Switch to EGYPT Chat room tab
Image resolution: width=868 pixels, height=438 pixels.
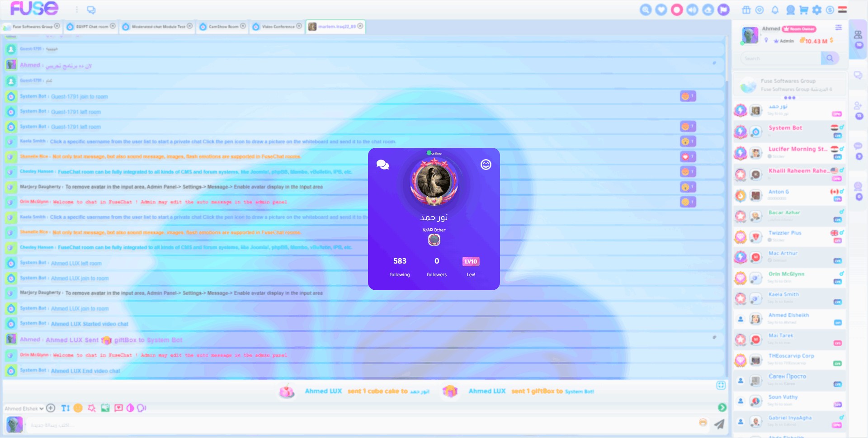click(92, 27)
